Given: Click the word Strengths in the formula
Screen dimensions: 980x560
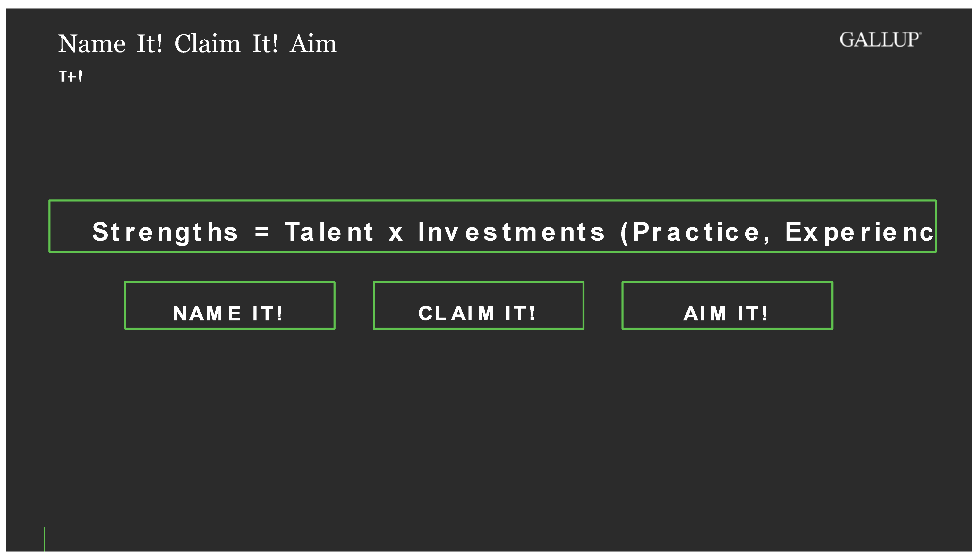Looking at the screenshot, I should pyautogui.click(x=165, y=232).
